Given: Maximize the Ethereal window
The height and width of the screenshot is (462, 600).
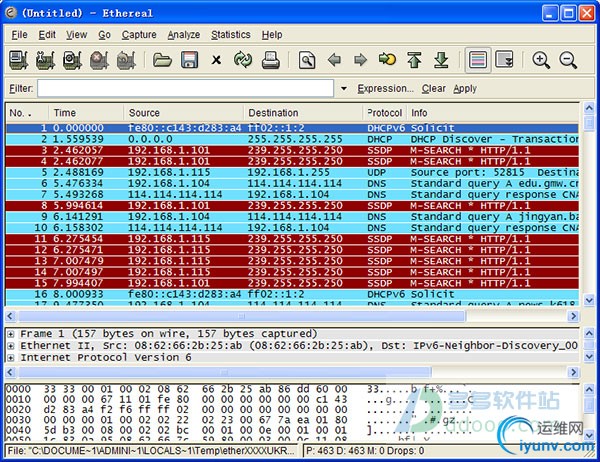Looking at the screenshot, I should click(x=569, y=13).
